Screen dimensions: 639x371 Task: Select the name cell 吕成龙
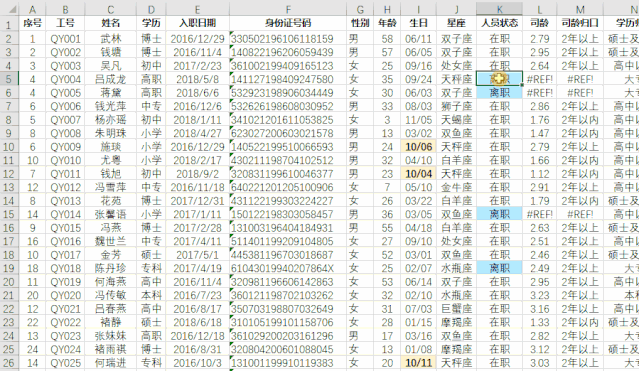tap(110, 79)
